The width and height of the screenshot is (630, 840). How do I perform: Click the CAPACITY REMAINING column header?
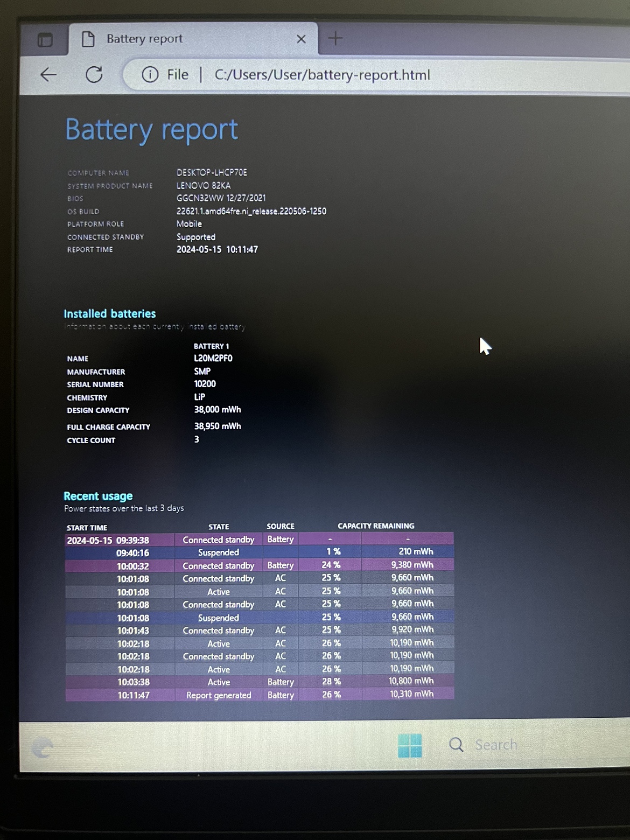376,526
